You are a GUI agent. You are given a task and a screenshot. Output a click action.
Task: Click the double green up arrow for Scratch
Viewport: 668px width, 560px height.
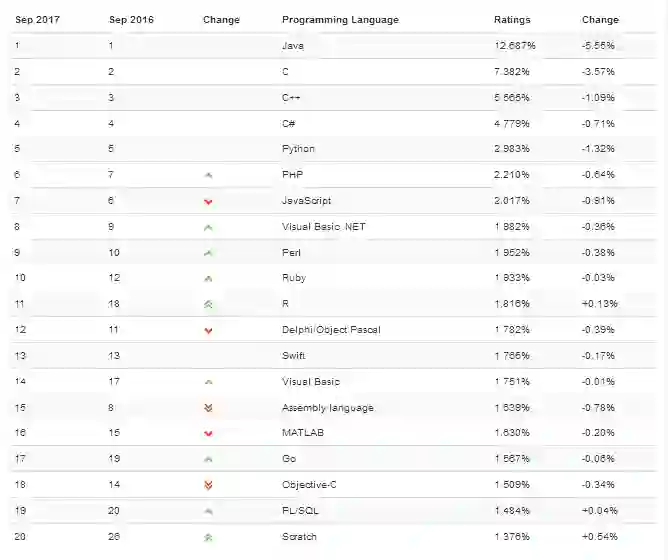tap(208, 537)
